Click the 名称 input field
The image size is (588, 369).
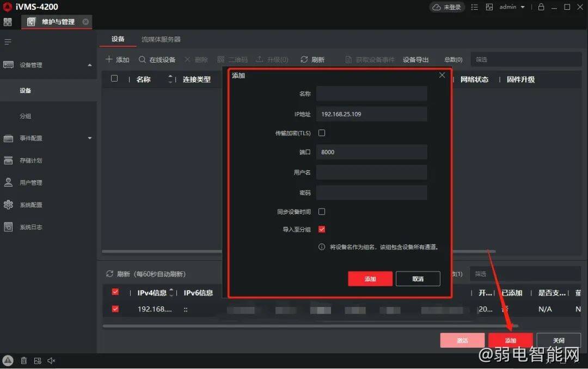click(x=372, y=94)
